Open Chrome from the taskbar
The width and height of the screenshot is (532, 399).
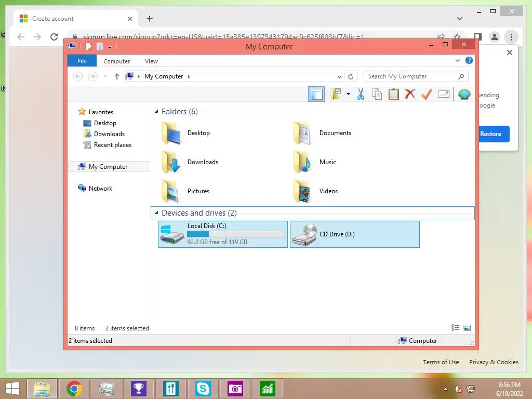[74, 389]
